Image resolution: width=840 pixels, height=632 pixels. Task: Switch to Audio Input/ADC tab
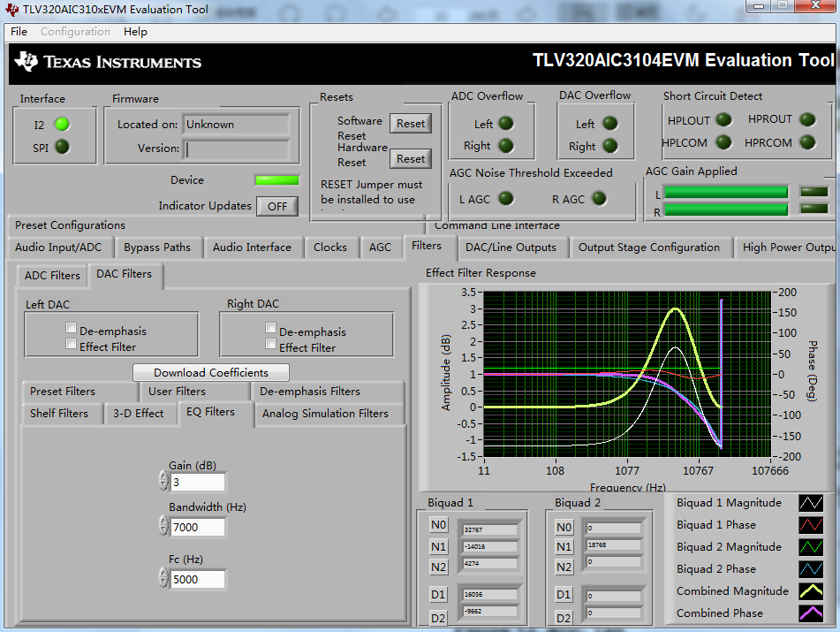tap(58, 247)
